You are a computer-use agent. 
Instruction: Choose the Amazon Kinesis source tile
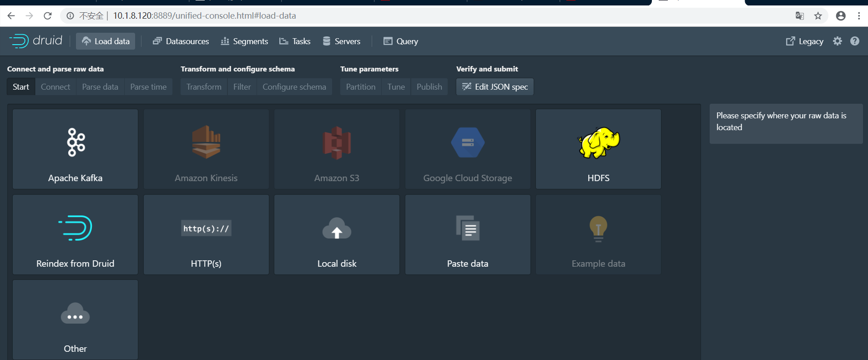(206, 149)
